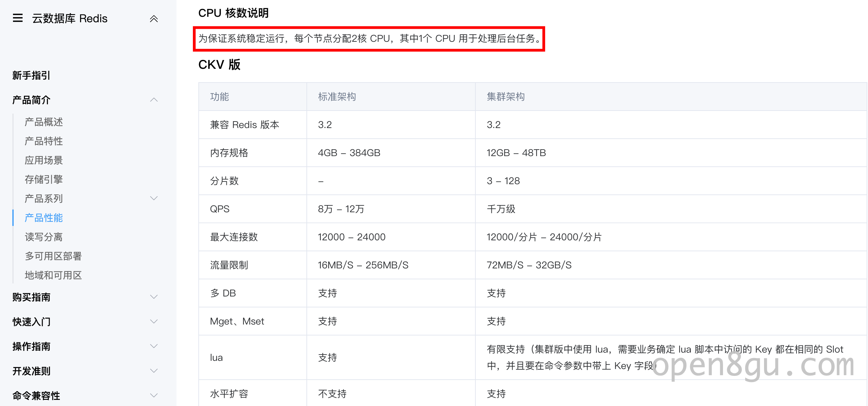Click the 分片数 row label
Screen dimensions: 868x406
coord(224,181)
